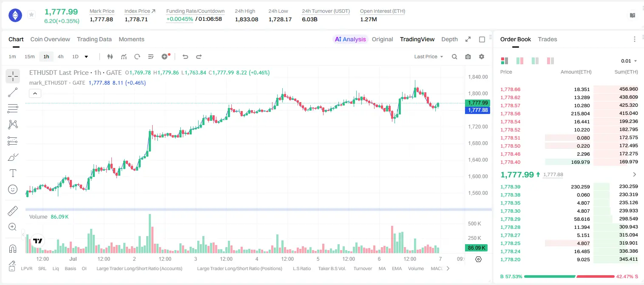Expand more timeframe options next to 1D
Viewport: 644px width, 285px height.
tap(86, 57)
